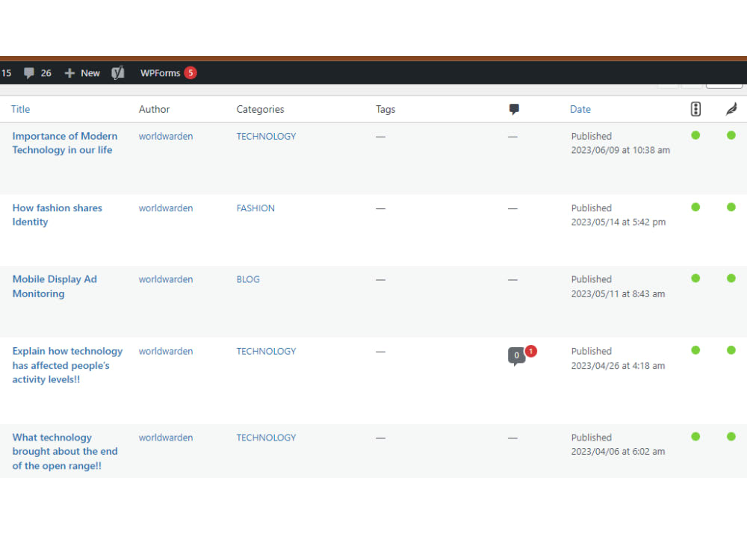The height and width of the screenshot is (560, 747).
Task: Click author worldwarden in Explain how technology row
Action: tap(166, 351)
